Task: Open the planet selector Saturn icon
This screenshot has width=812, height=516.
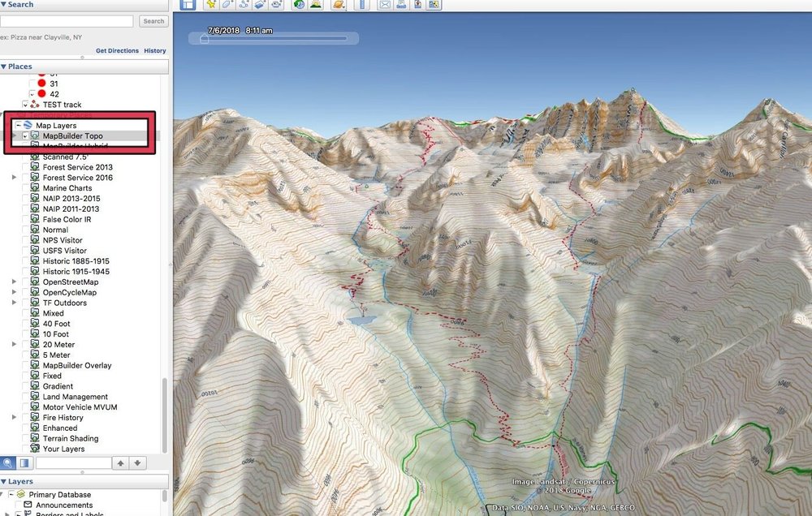Action: point(338,4)
